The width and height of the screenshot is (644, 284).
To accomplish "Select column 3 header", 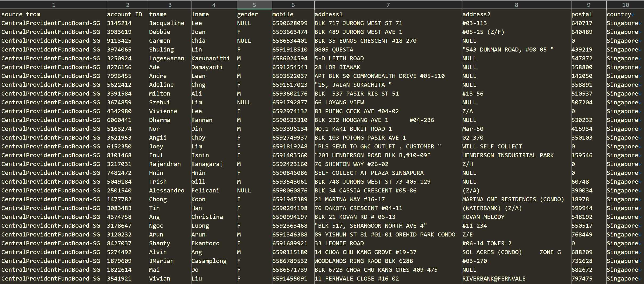I will 170,5.
